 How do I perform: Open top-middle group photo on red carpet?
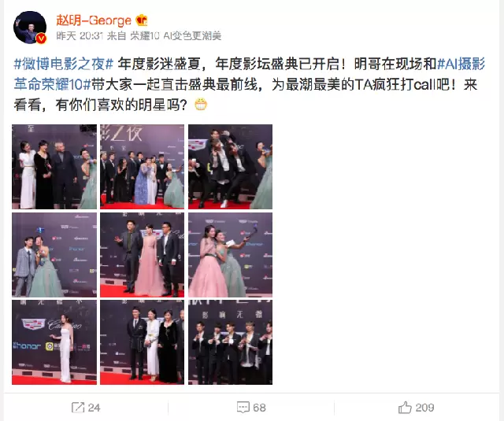[142, 167]
